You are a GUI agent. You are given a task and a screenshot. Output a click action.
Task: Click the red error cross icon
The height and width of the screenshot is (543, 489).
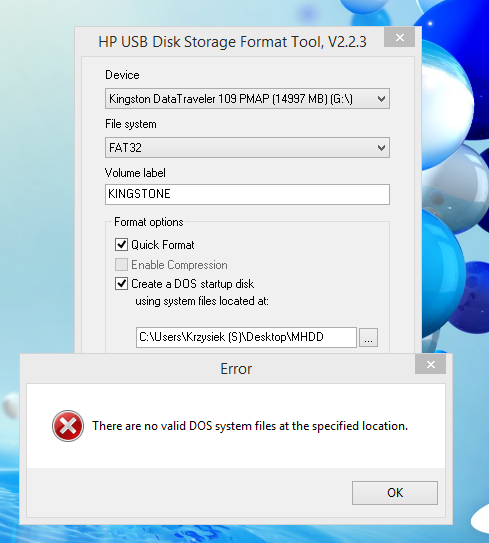(x=68, y=426)
